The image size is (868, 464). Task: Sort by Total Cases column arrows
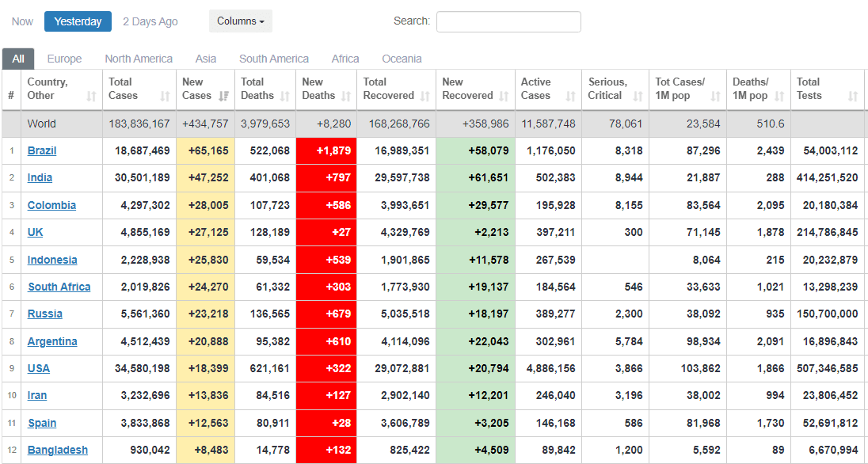[x=165, y=96]
